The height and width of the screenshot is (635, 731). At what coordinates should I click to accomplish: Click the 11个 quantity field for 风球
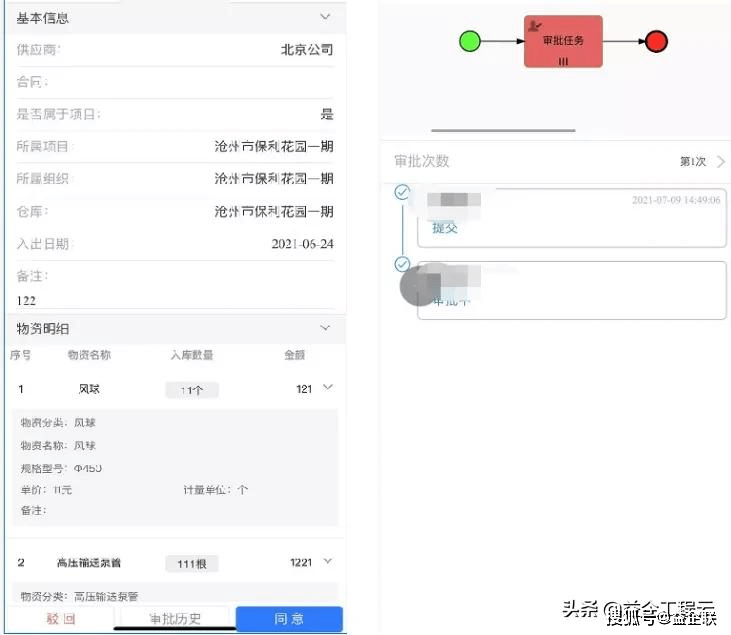192,390
